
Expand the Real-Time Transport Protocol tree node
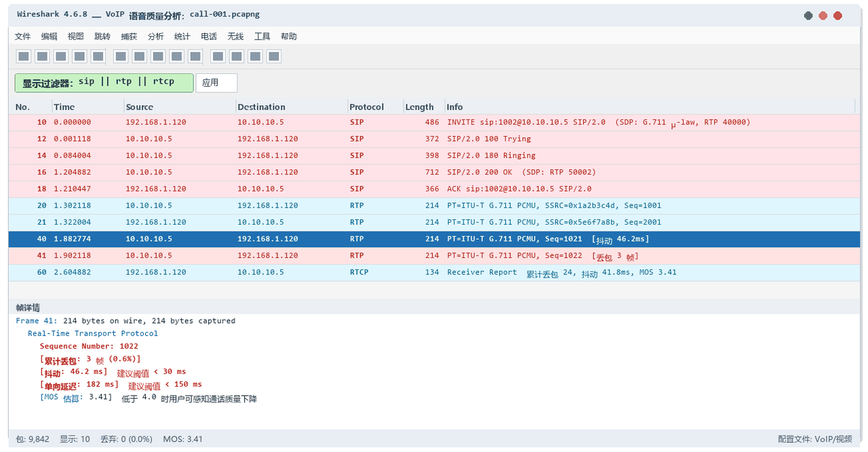pyautogui.click(x=93, y=333)
